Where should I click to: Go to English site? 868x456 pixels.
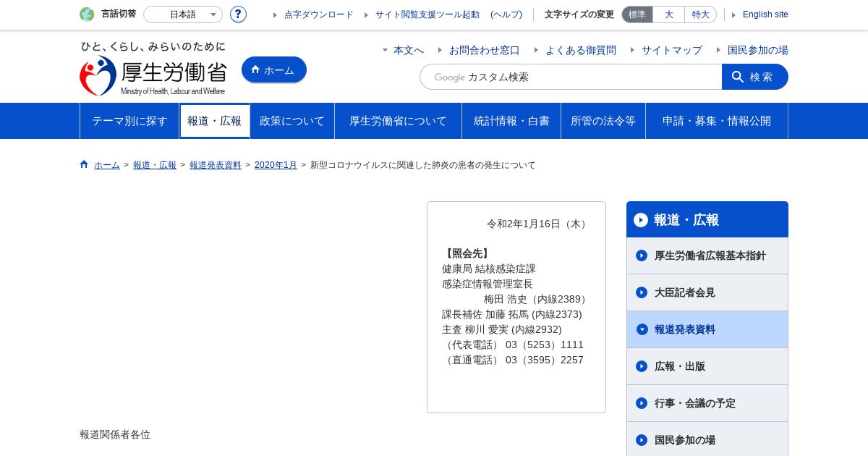pos(765,14)
